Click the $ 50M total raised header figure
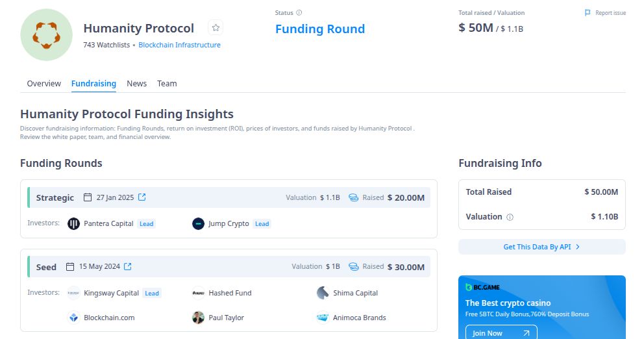The image size is (644, 339). 476,27
